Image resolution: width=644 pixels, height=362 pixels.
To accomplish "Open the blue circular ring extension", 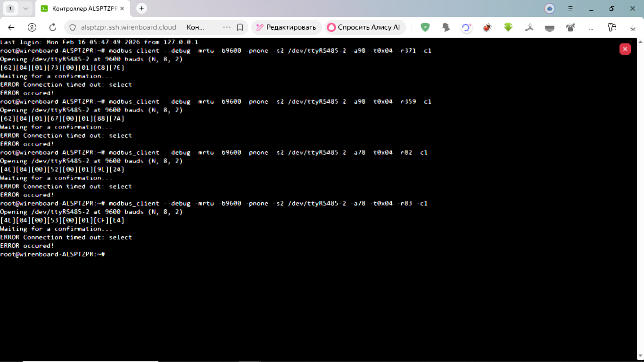I will (x=466, y=27).
